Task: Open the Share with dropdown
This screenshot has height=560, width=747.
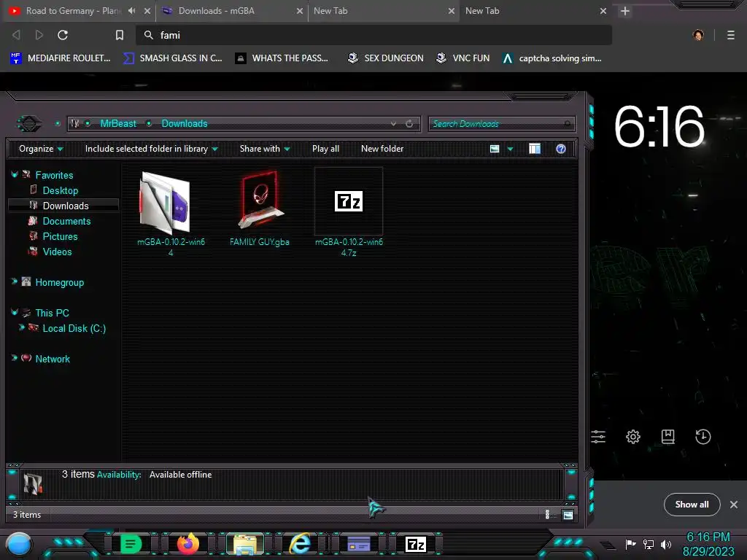Action: [265, 149]
